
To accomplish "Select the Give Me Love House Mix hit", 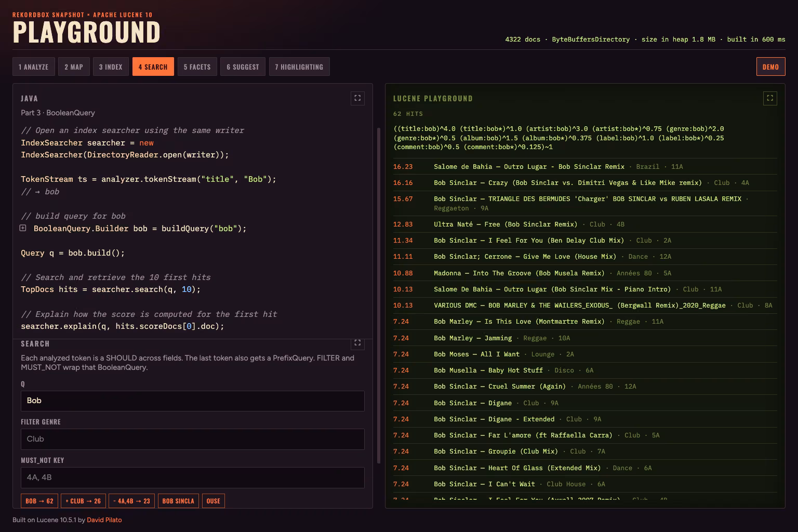I will pos(585,257).
